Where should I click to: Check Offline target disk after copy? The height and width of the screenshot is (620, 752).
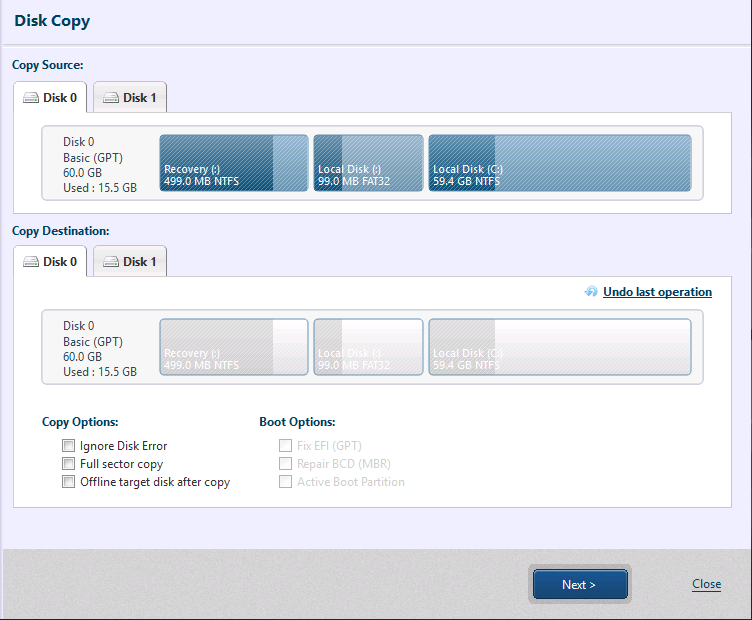[x=68, y=482]
